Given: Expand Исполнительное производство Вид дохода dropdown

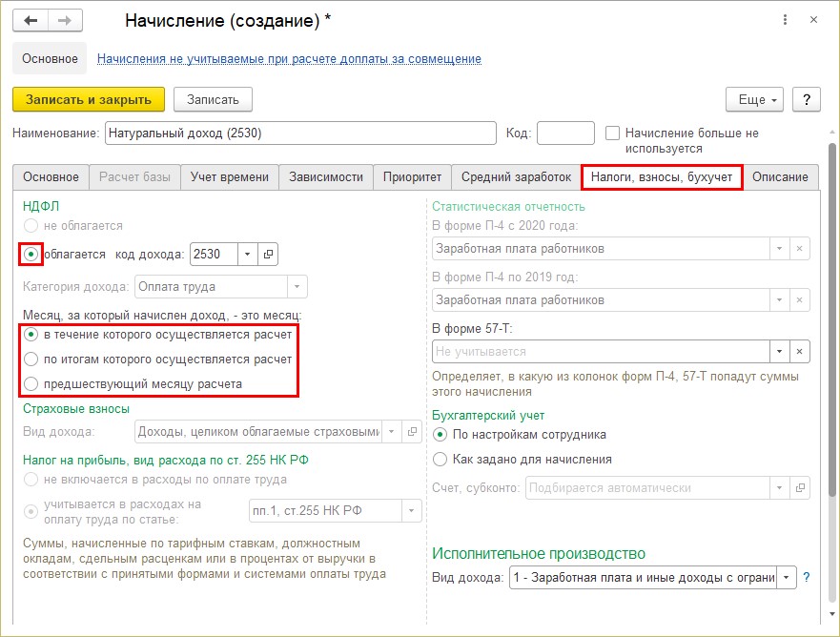Looking at the screenshot, I should pyautogui.click(x=786, y=578).
